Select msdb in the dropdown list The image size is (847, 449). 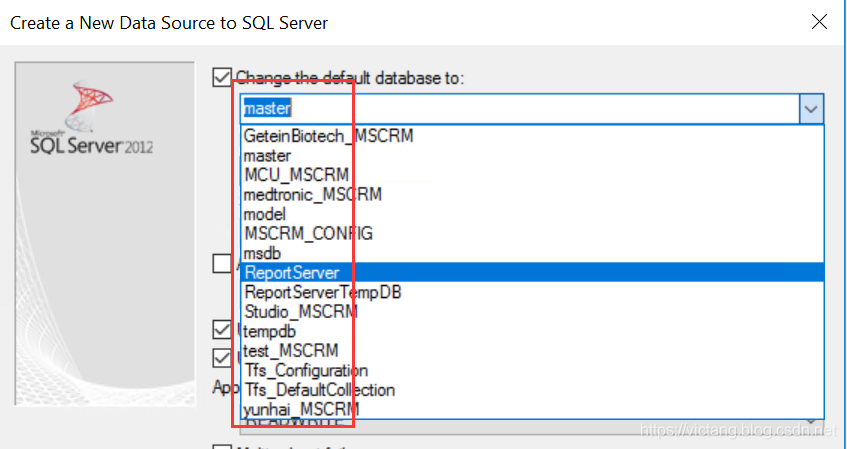532,253
